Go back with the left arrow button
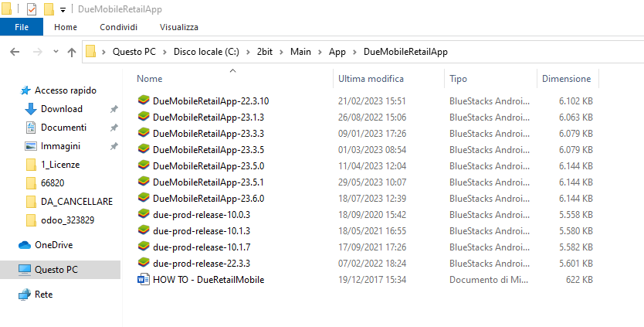Viewport: 644px width, 327px height. pyautogui.click(x=15, y=52)
